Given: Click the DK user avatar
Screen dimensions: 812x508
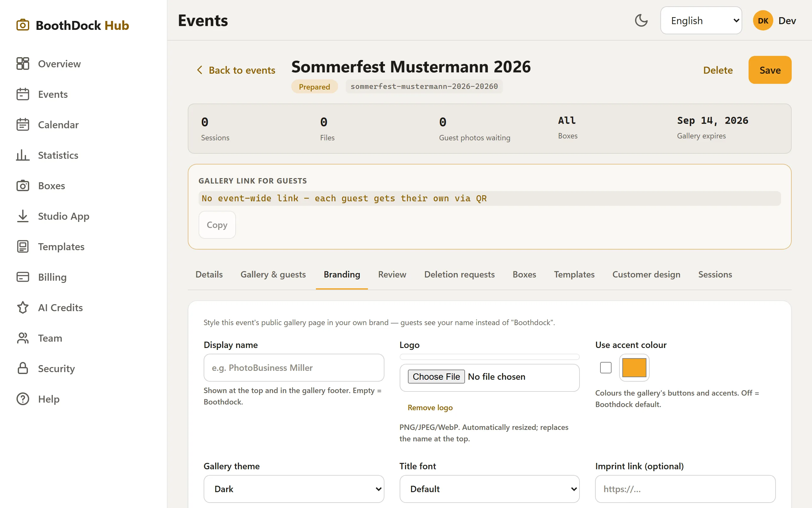Looking at the screenshot, I should click(763, 21).
